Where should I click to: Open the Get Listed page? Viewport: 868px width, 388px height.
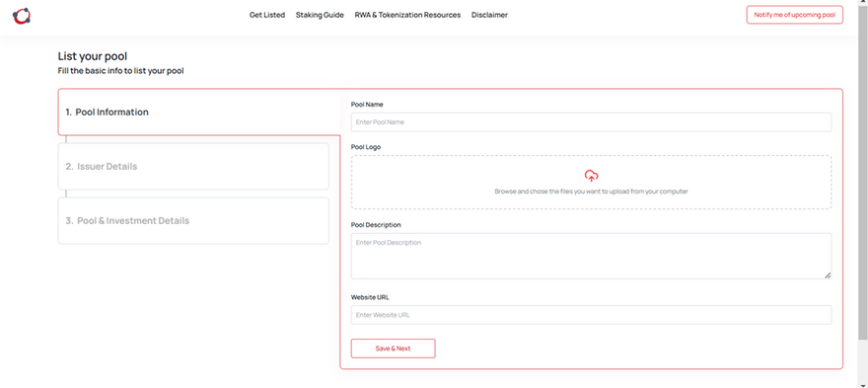267,15
